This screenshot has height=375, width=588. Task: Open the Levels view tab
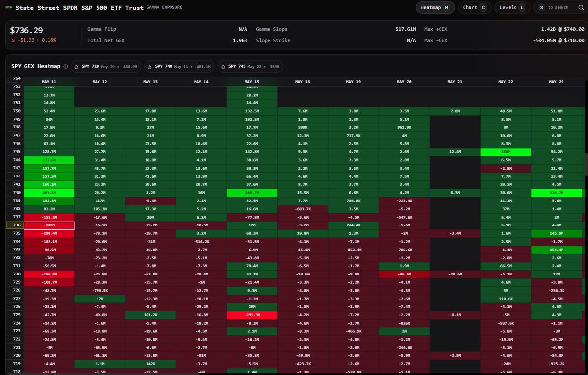(512, 7)
